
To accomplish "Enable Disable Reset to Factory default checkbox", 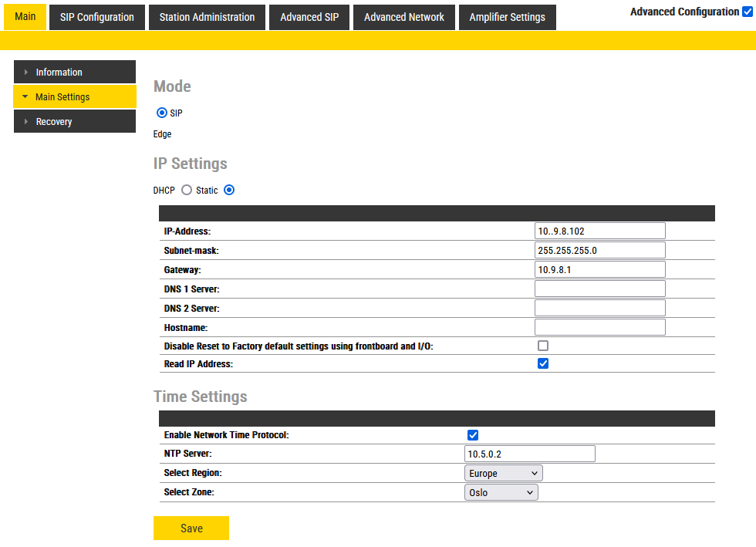I will tap(543, 346).
